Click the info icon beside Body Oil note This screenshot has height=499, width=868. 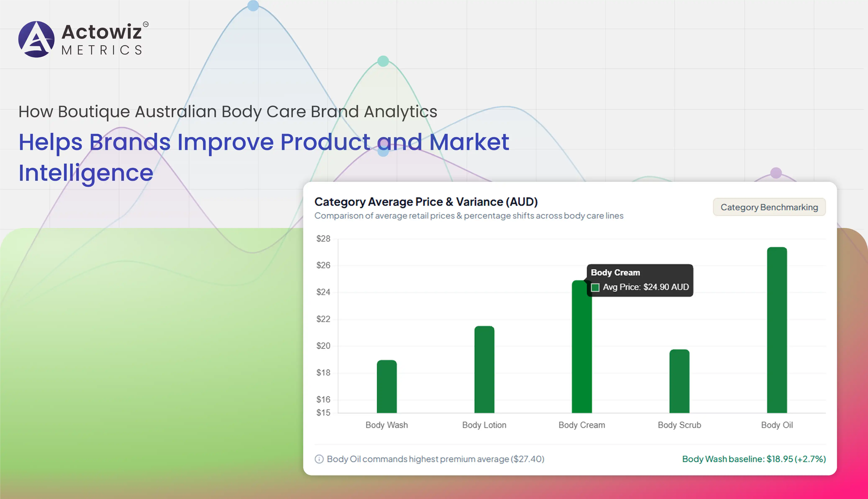[319, 459]
